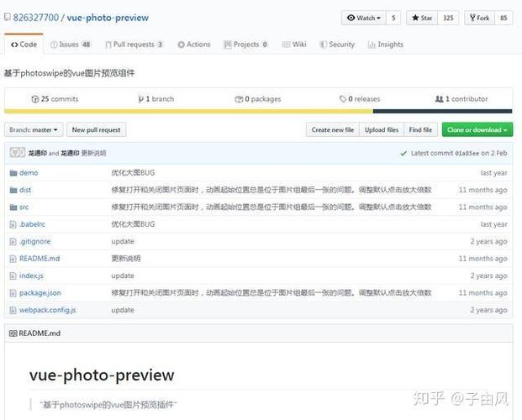Screen dimensions: 522x420
Task: Open the .babelrc file
Action: tap(32, 224)
